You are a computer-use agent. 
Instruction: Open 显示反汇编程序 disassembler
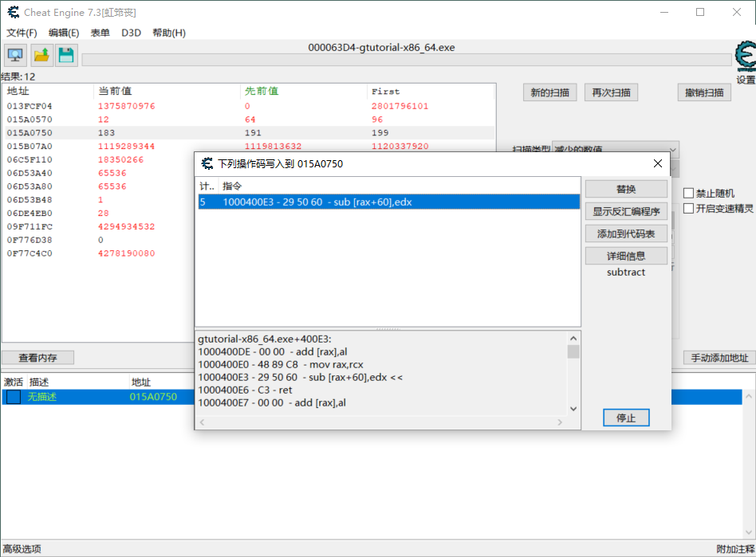coord(626,210)
